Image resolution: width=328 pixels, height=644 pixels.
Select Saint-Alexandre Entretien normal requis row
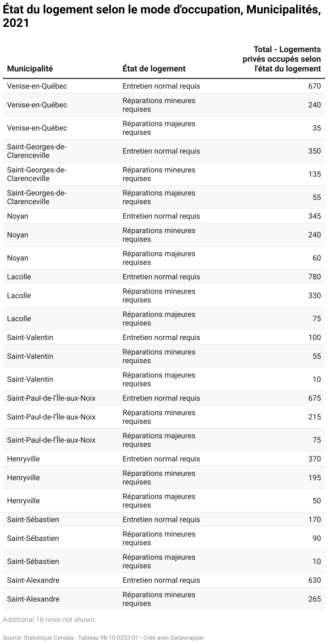[164, 580]
